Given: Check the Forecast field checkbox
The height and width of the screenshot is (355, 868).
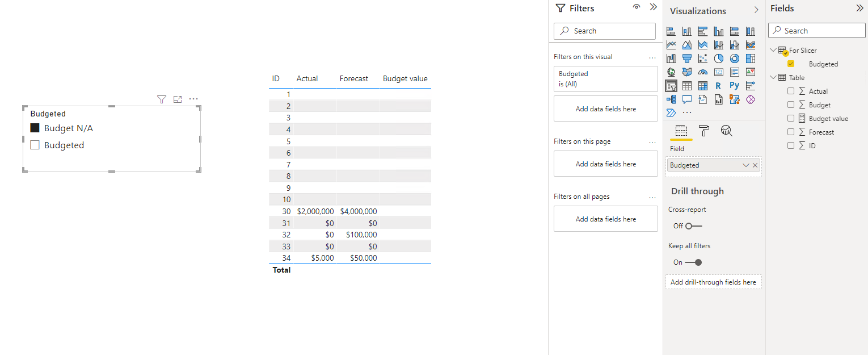Looking at the screenshot, I should 791,132.
